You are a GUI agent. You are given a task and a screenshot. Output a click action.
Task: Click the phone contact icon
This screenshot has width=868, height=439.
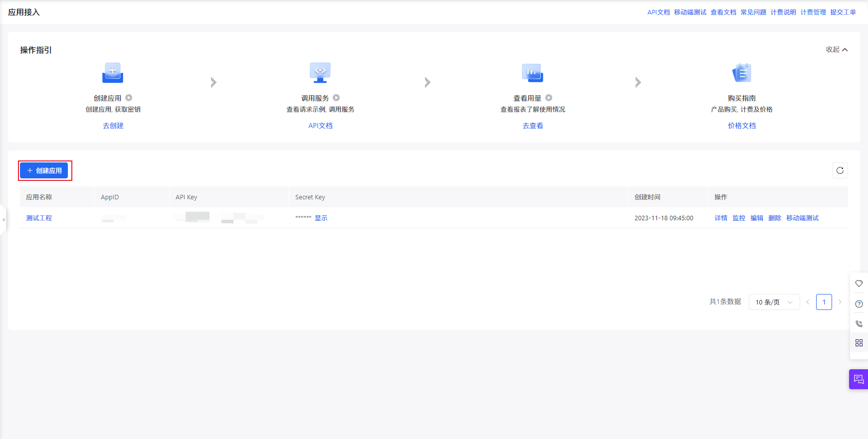[x=859, y=323]
